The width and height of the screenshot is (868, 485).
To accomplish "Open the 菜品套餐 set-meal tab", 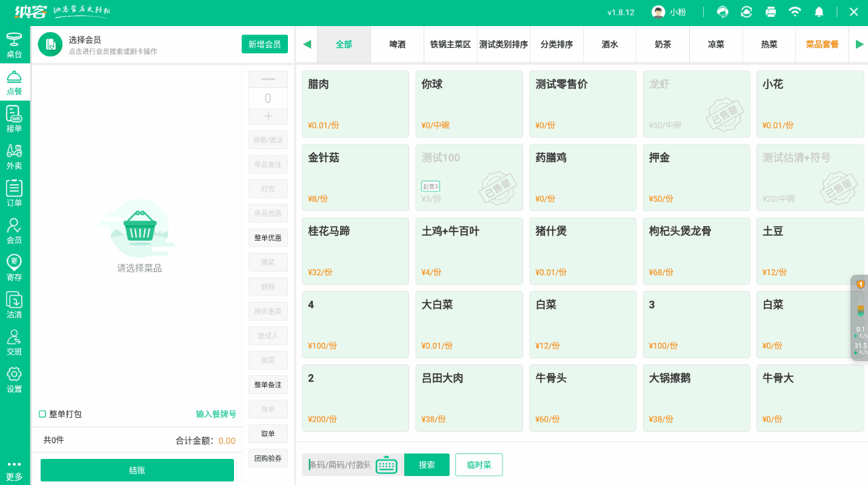I will [x=822, y=44].
